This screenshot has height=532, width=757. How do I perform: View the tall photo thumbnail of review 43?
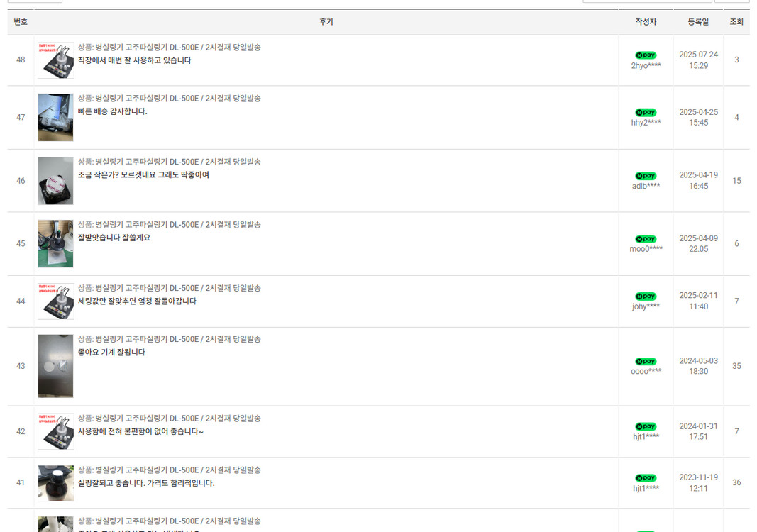click(55, 366)
